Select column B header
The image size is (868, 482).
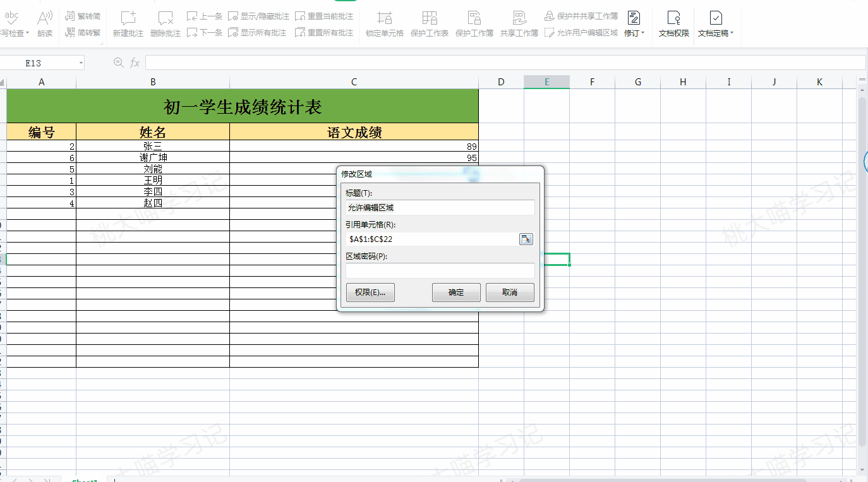coord(153,82)
